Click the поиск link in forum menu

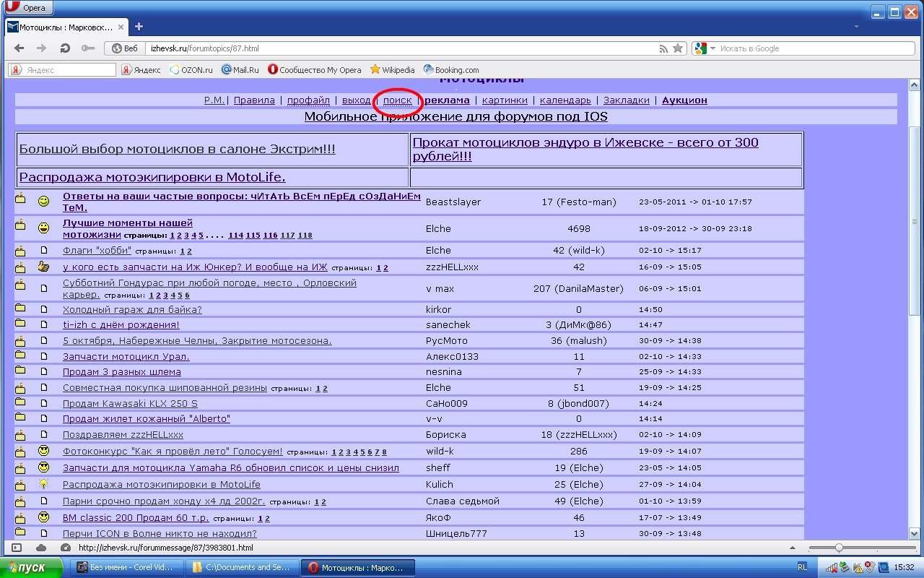pyautogui.click(x=397, y=100)
